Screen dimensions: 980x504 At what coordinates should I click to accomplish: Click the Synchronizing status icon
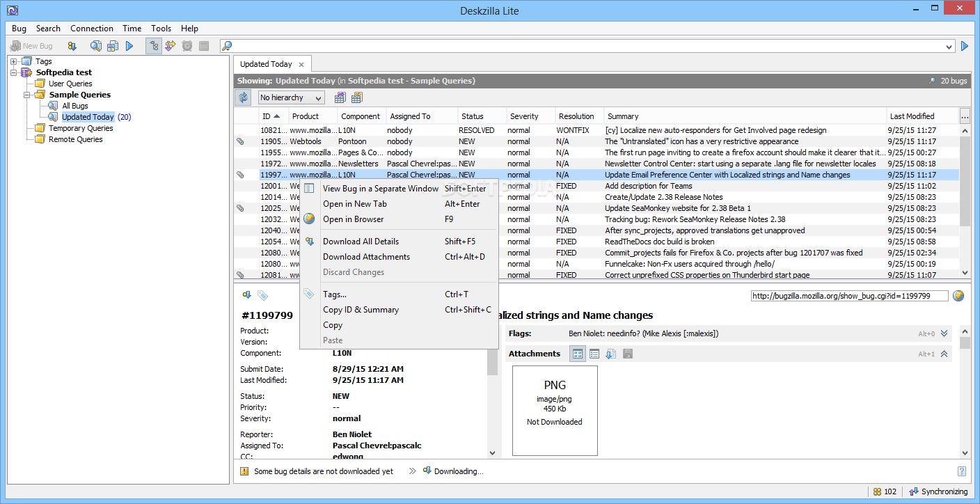tap(914, 491)
